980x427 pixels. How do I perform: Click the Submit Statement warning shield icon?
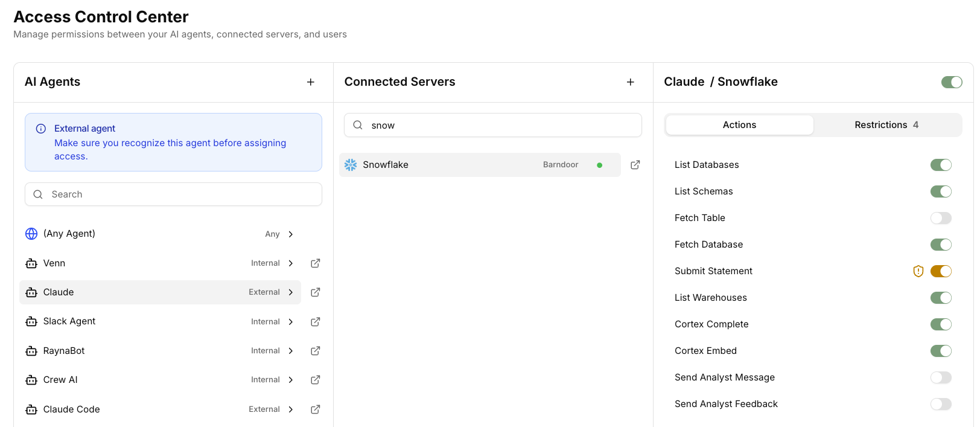(918, 271)
